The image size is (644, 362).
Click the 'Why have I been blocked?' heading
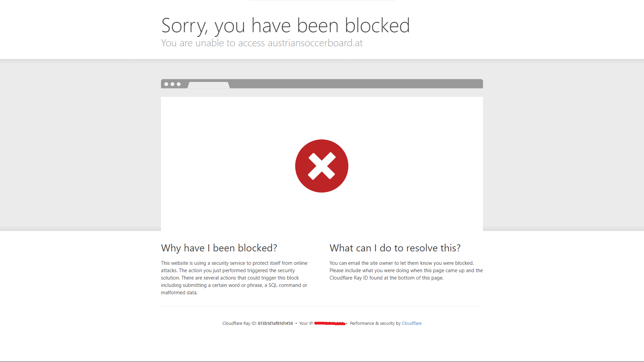point(219,248)
